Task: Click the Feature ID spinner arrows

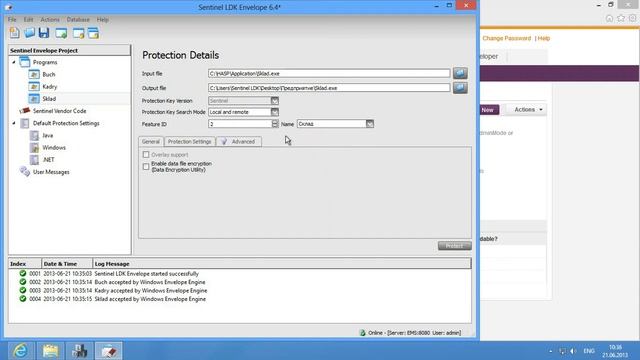Action: tap(275, 124)
